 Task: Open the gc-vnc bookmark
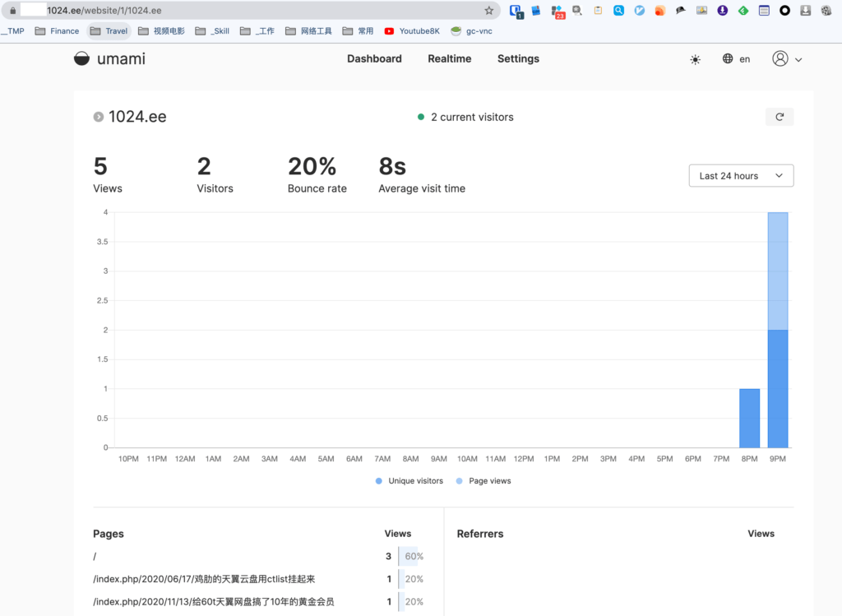tap(471, 31)
